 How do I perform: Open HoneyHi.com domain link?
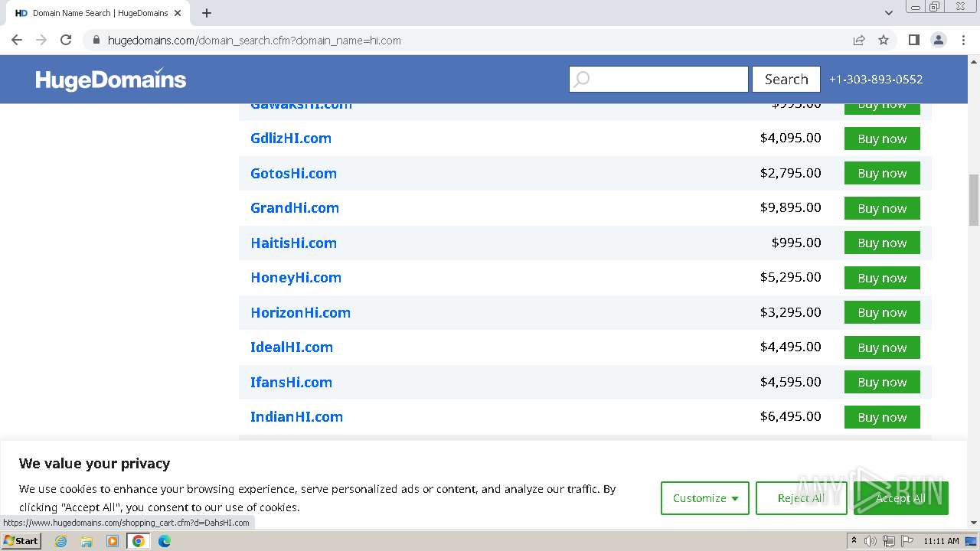[x=296, y=277]
